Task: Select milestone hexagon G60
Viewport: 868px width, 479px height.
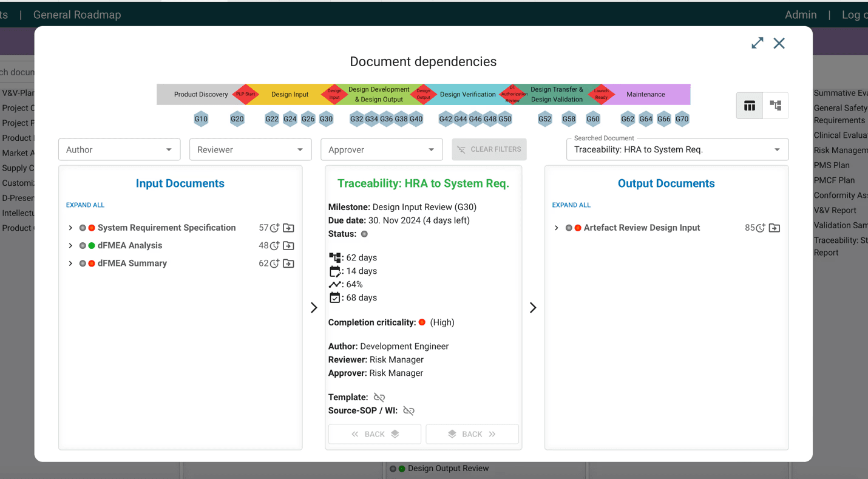Action: 593,119
